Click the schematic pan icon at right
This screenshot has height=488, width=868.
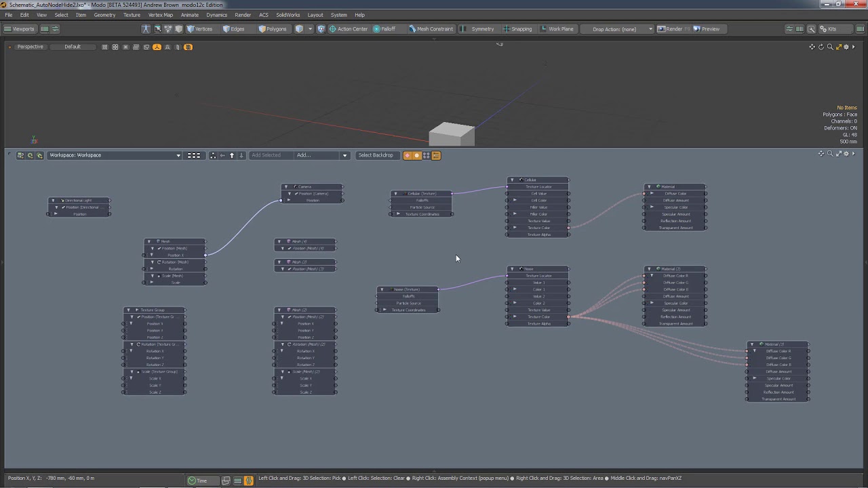pos(821,154)
